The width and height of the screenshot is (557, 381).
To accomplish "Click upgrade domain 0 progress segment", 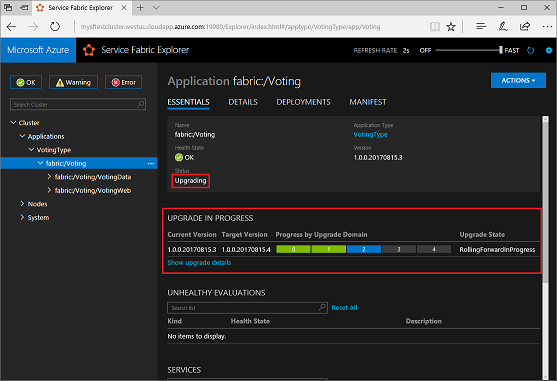I will [293, 249].
